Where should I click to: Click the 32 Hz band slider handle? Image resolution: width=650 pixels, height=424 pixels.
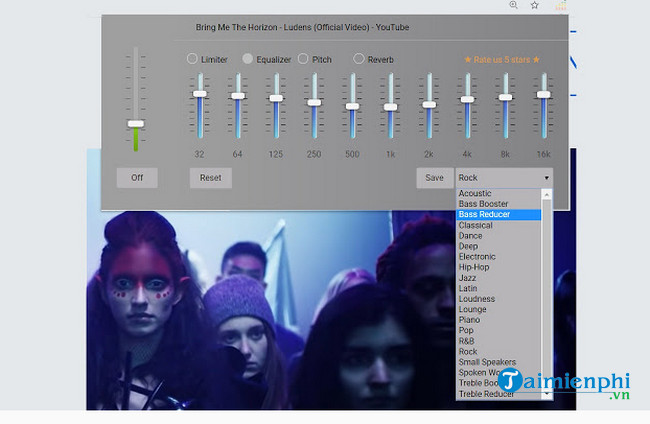200,94
